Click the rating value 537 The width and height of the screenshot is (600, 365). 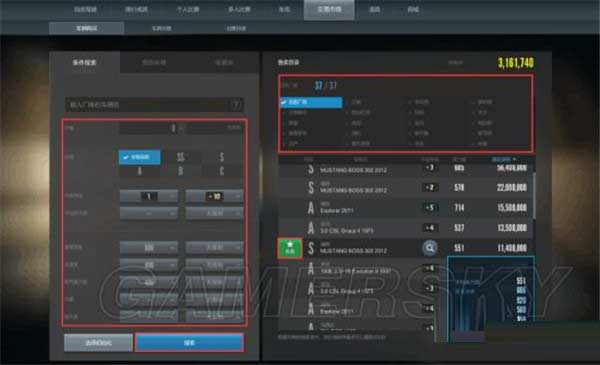click(459, 228)
